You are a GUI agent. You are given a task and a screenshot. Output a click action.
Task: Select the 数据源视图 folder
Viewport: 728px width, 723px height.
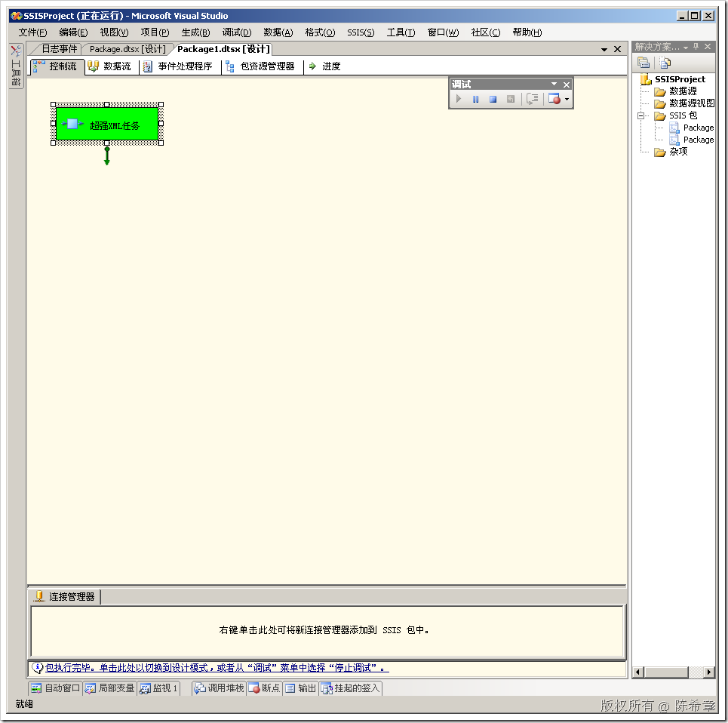point(691,103)
